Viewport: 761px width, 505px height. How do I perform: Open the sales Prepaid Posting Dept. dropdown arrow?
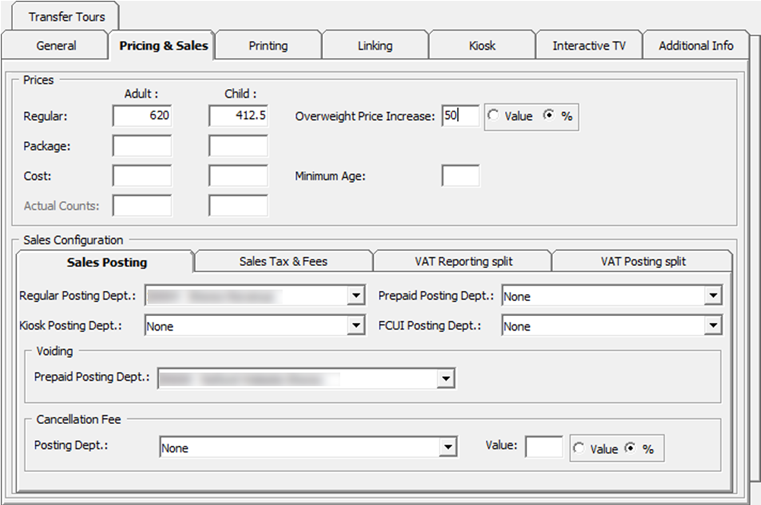click(x=712, y=295)
